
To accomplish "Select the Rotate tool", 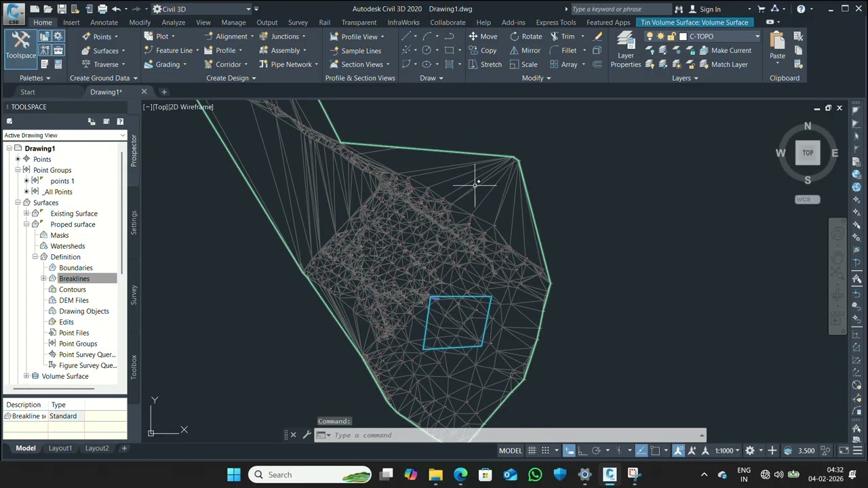I will (525, 37).
